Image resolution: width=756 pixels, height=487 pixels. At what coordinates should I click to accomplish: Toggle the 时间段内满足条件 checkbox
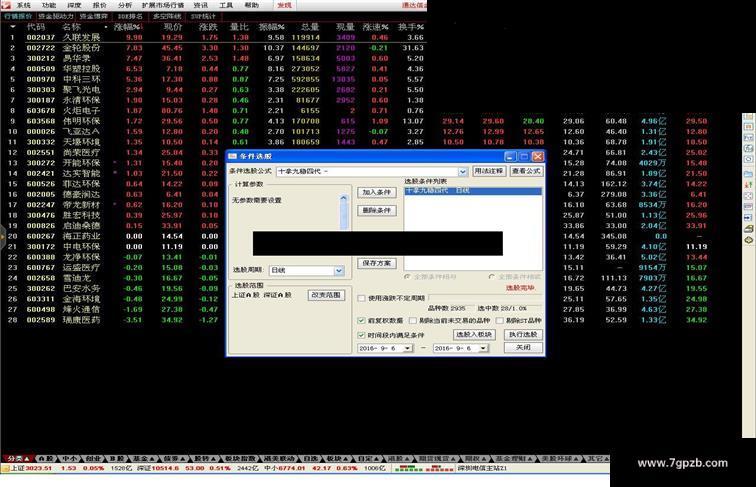361,335
